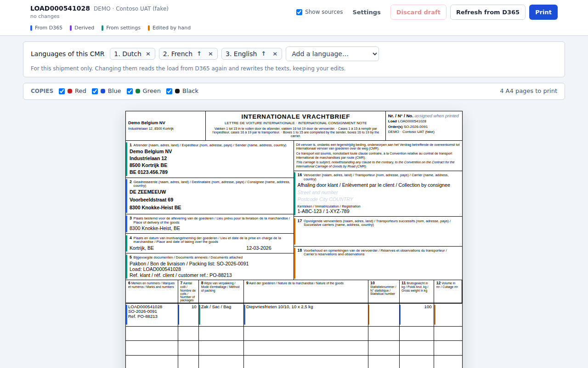Image resolution: width=588 pixels, height=368 pixels.
Task: Click the blue copy color dot
Action: click(x=103, y=91)
